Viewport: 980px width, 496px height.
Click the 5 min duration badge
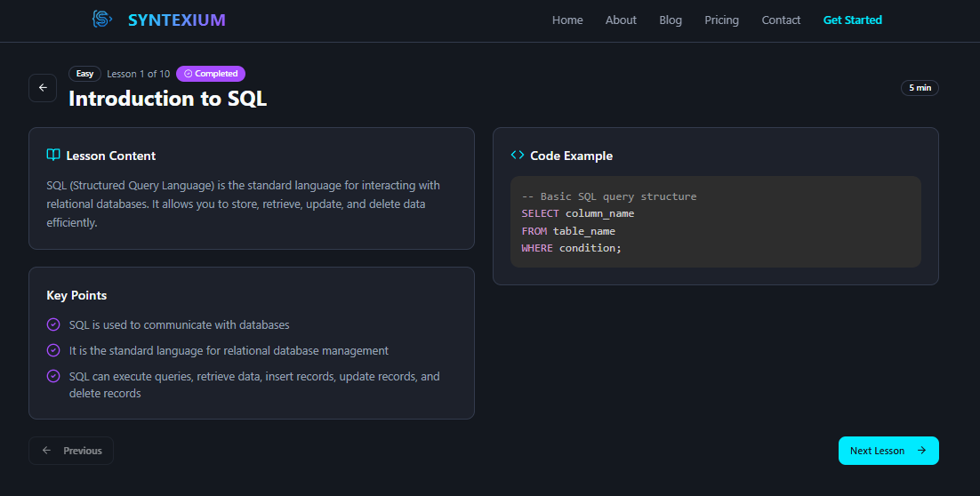point(920,88)
